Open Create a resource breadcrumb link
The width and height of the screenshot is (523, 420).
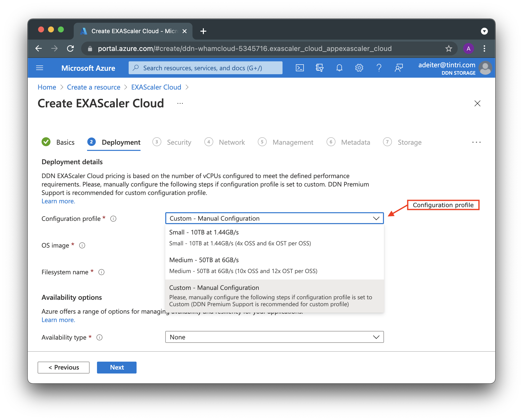[x=94, y=87]
